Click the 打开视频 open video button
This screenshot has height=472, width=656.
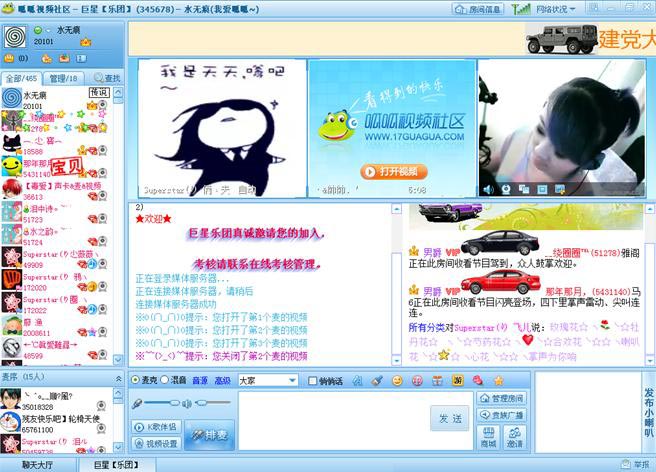[x=393, y=172]
